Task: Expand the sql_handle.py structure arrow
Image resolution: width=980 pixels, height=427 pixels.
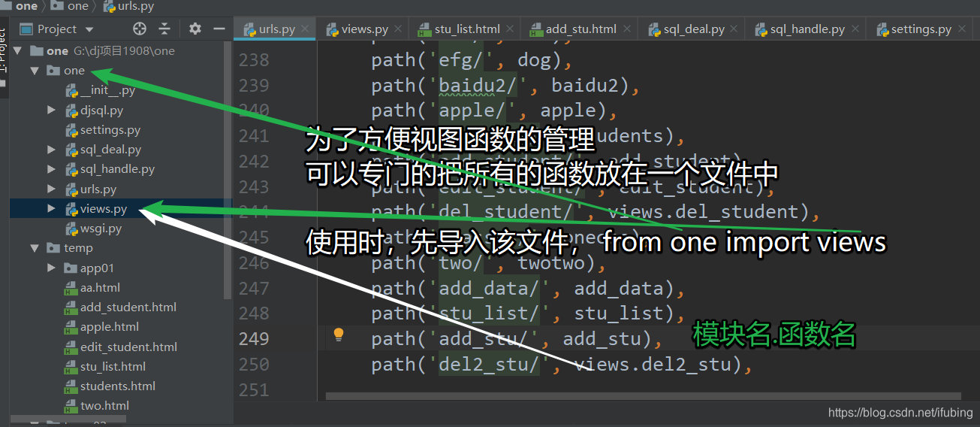Action: coord(51,169)
